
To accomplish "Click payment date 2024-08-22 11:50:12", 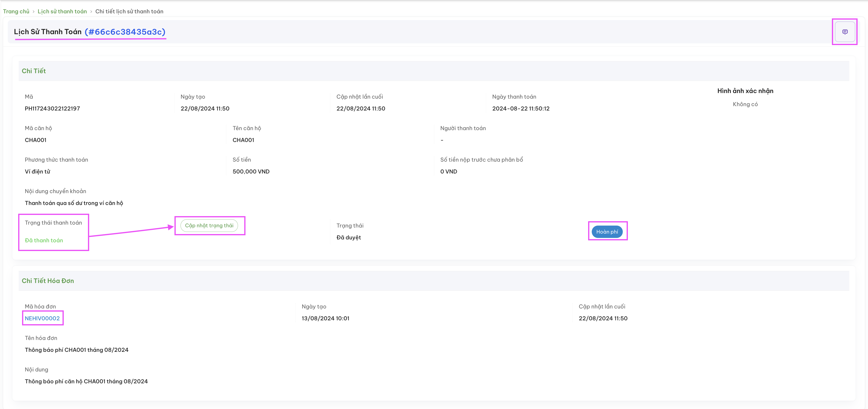I will (521, 109).
